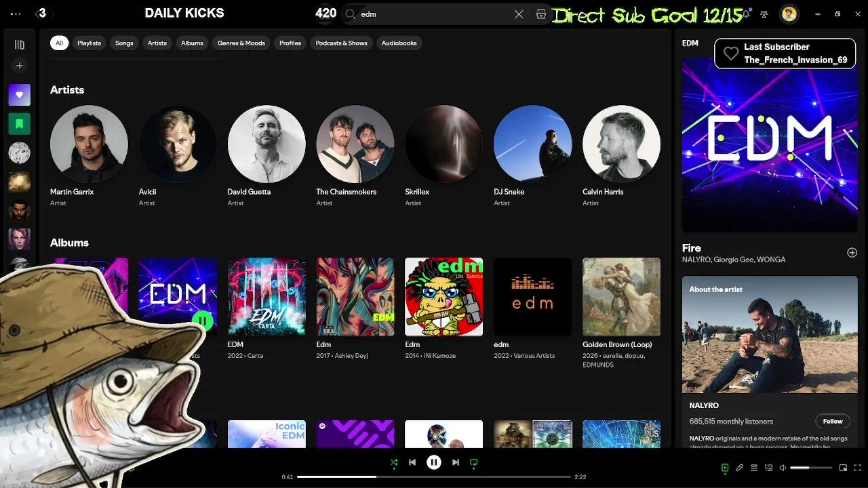Filter results by Playlists
The height and width of the screenshot is (488, 868).
(89, 43)
